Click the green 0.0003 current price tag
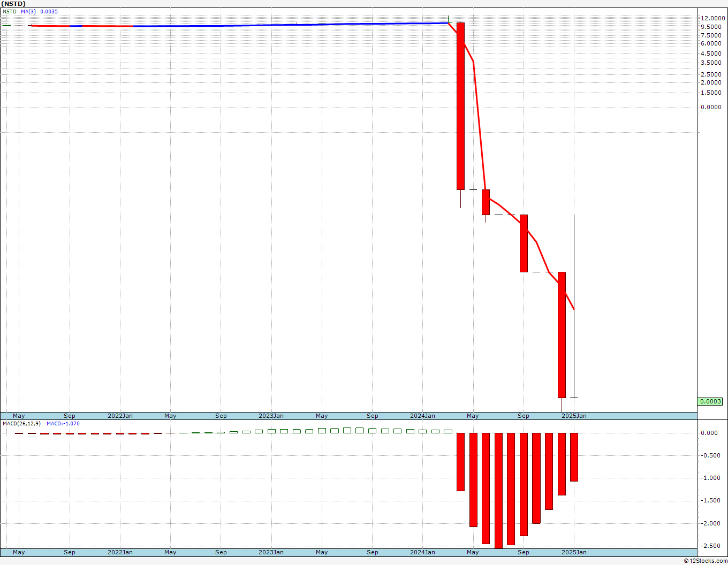The image size is (728, 565). click(710, 401)
